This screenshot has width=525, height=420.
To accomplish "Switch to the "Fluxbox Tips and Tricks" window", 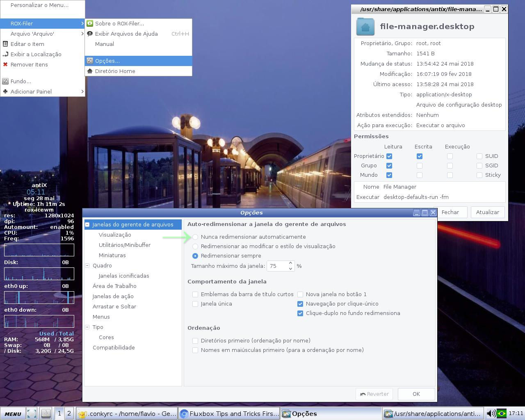I will (230, 413).
